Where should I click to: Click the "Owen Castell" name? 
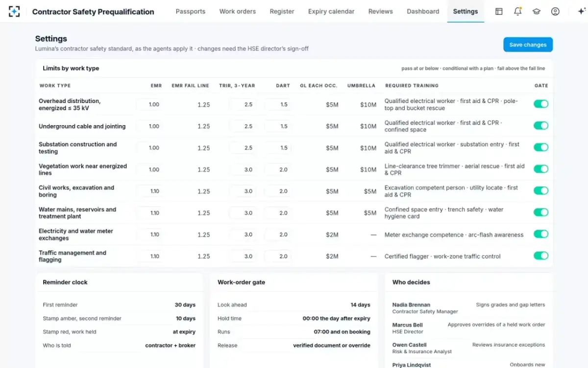[x=410, y=345]
